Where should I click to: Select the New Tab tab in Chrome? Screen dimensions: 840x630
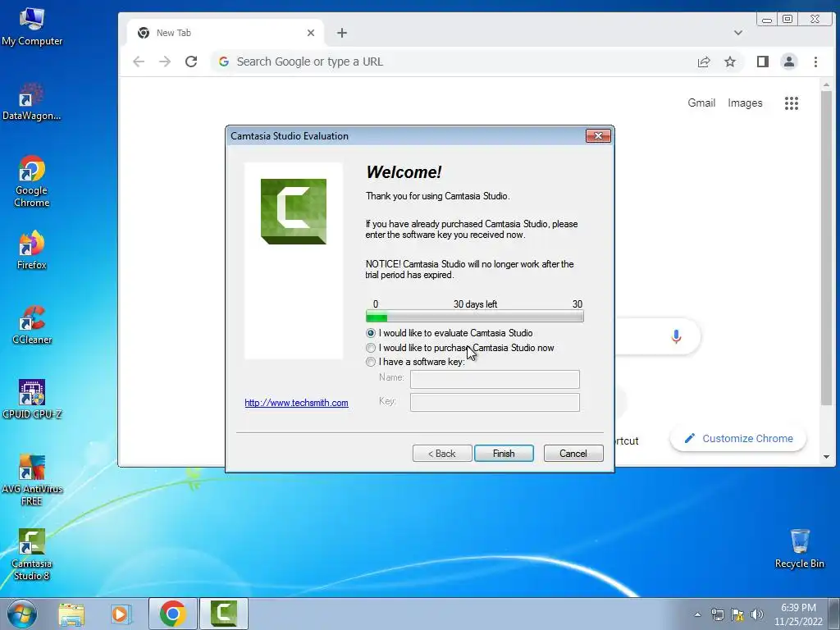[225, 33]
